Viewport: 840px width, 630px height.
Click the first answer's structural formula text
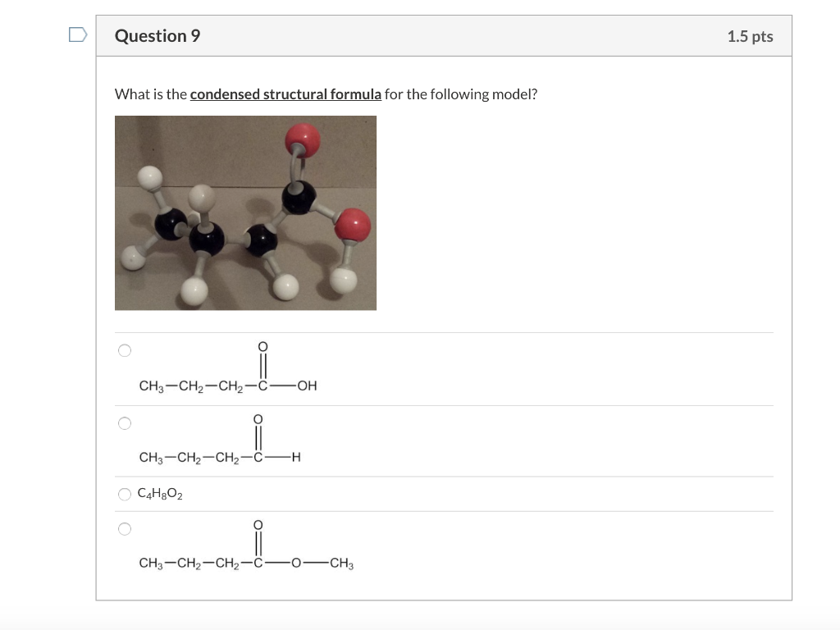pos(228,384)
